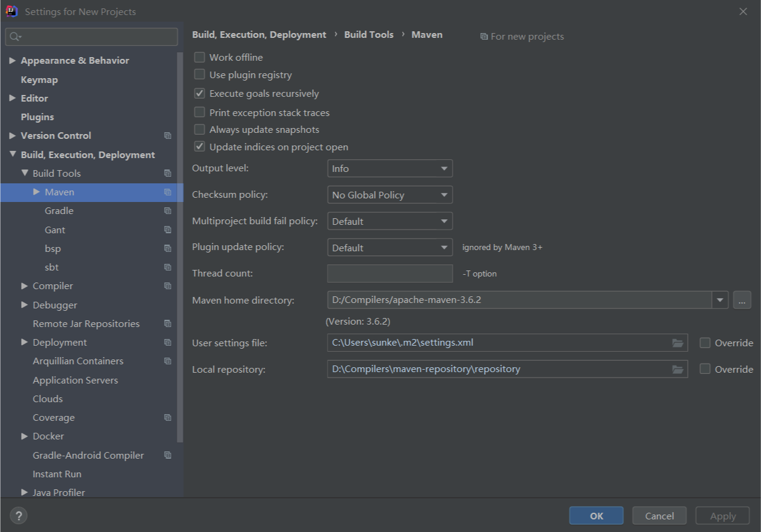Viewport: 761px width, 532px height.
Task: Focus the settings search field
Action: point(91,37)
